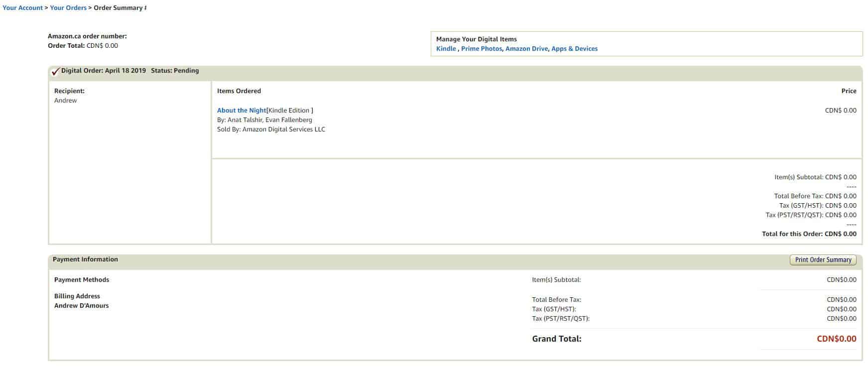The width and height of the screenshot is (868, 369).
Task: Open the Your Account breadcrumb link
Action: (22, 8)
